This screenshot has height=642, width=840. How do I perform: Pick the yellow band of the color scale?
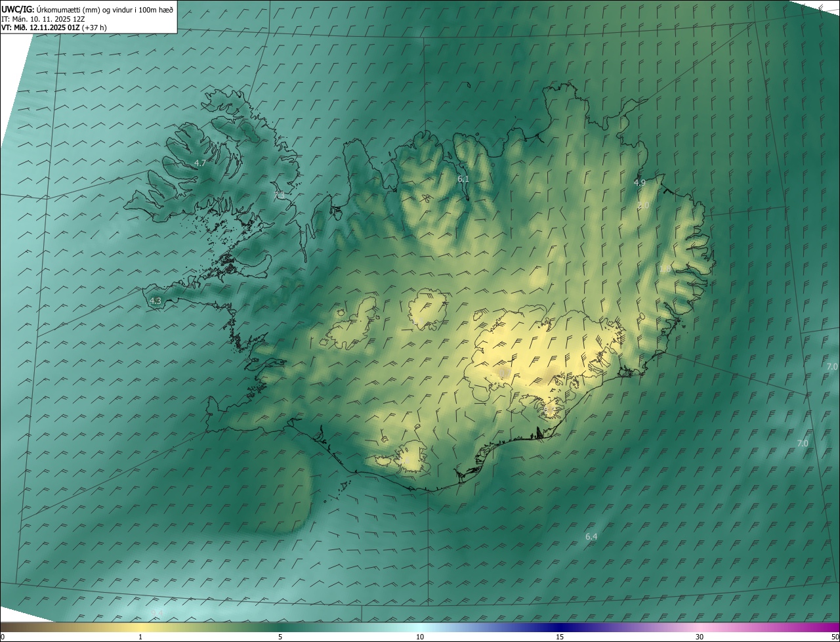[140, 627]
